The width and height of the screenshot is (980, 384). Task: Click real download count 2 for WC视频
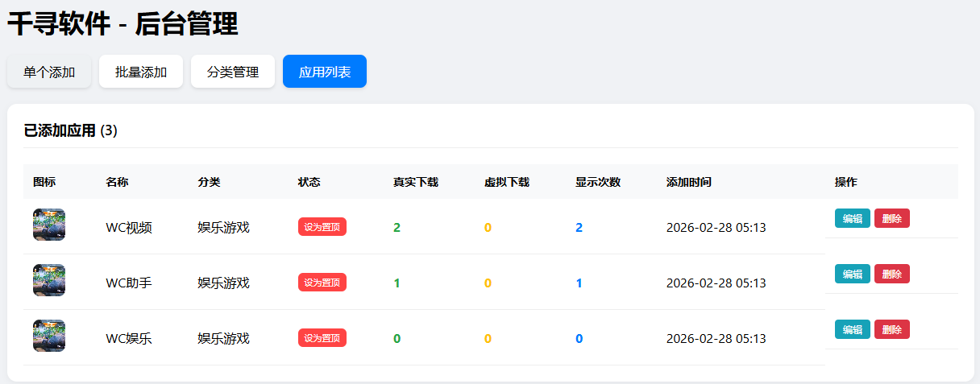397,227
